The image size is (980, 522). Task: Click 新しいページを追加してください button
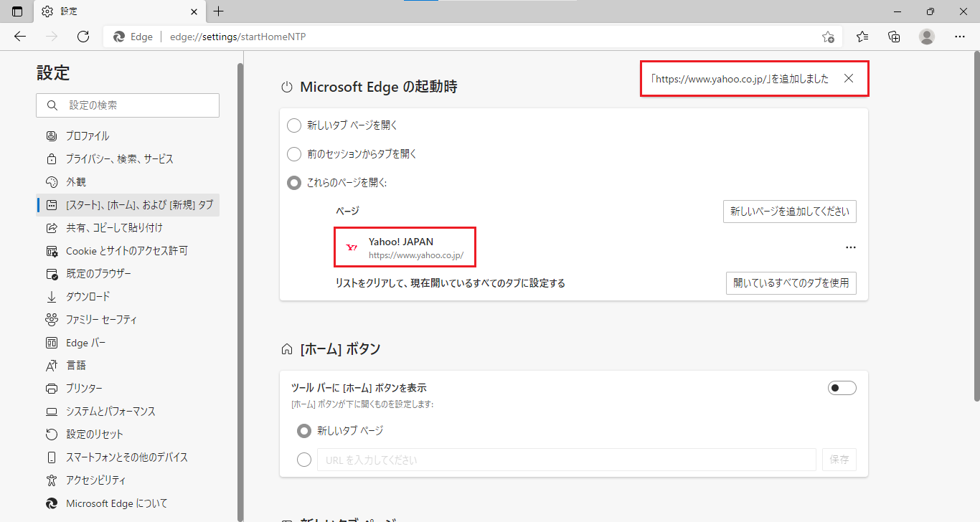[789, 212]
